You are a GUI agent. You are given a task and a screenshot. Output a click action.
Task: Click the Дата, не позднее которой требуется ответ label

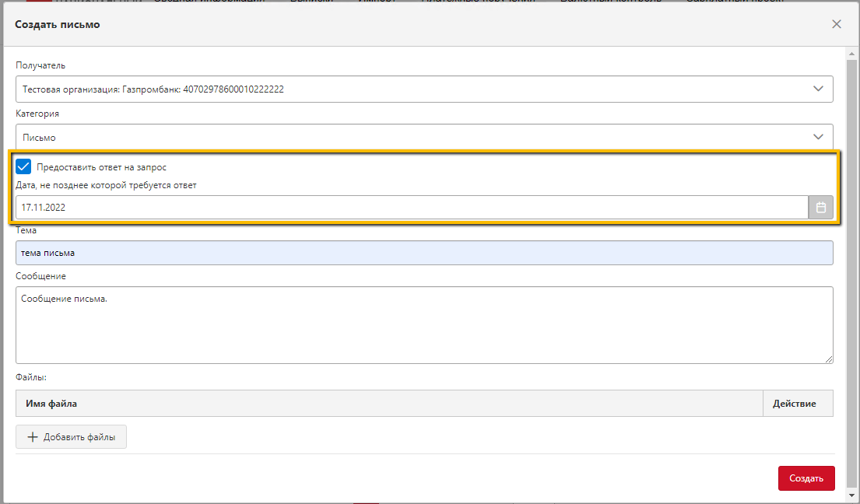[x=106, y=185]
